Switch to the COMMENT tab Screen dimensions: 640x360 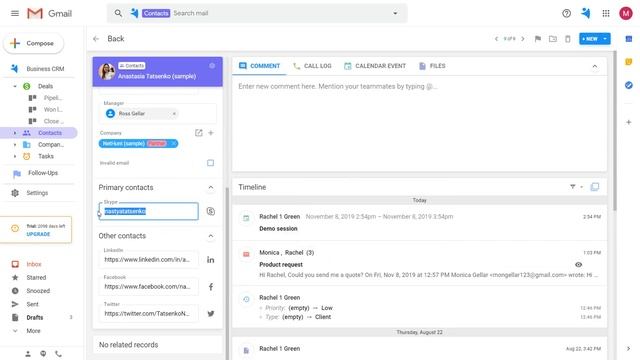pyautogui.click(x=260, y=66)
